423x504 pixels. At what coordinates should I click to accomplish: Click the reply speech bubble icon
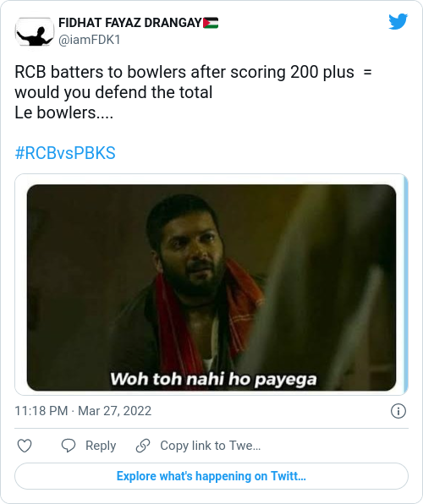[69, 446]
